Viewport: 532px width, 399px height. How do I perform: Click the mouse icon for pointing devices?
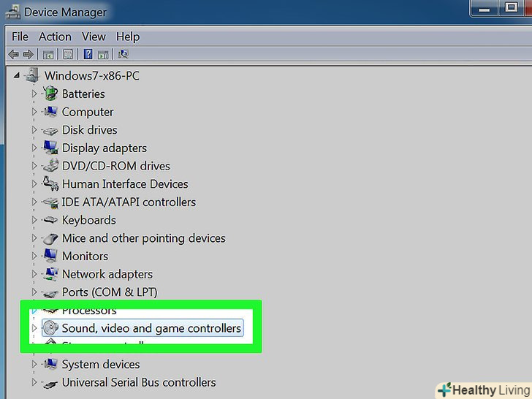50,238
